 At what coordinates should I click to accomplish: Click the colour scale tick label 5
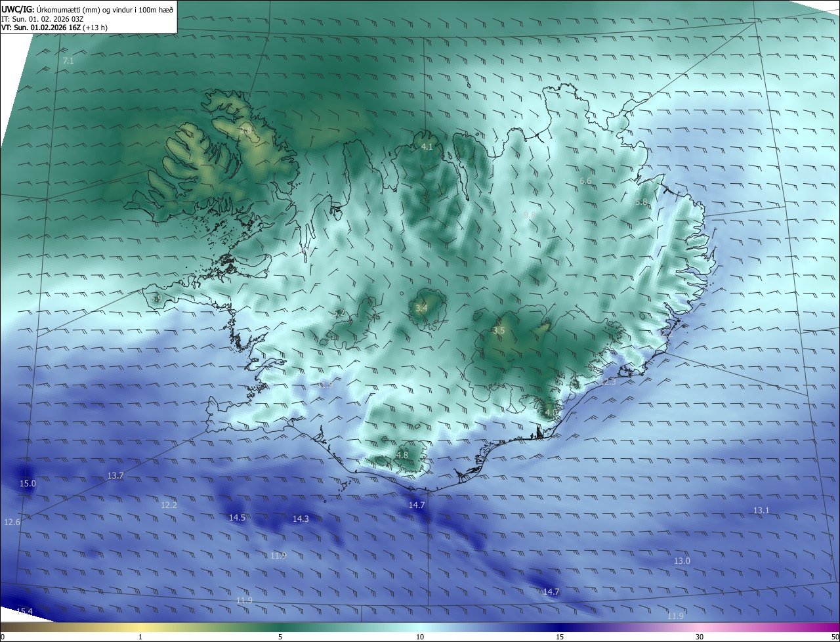click(x=280, y=637)
